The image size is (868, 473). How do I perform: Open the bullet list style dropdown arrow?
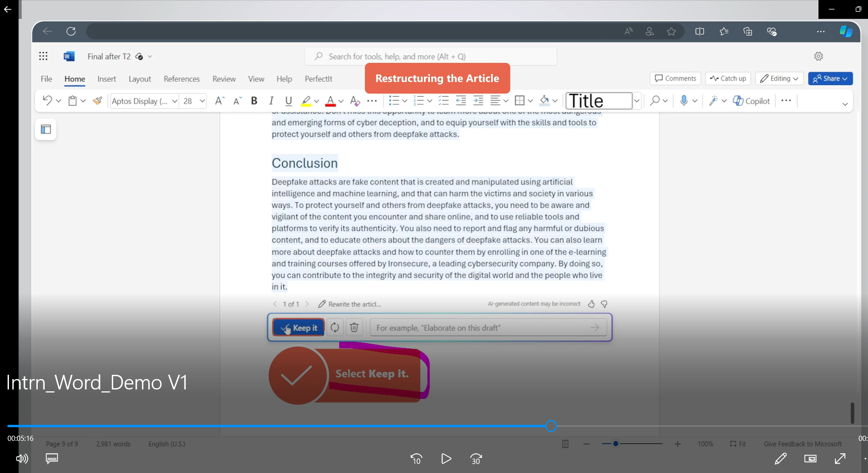pos(405,101)
